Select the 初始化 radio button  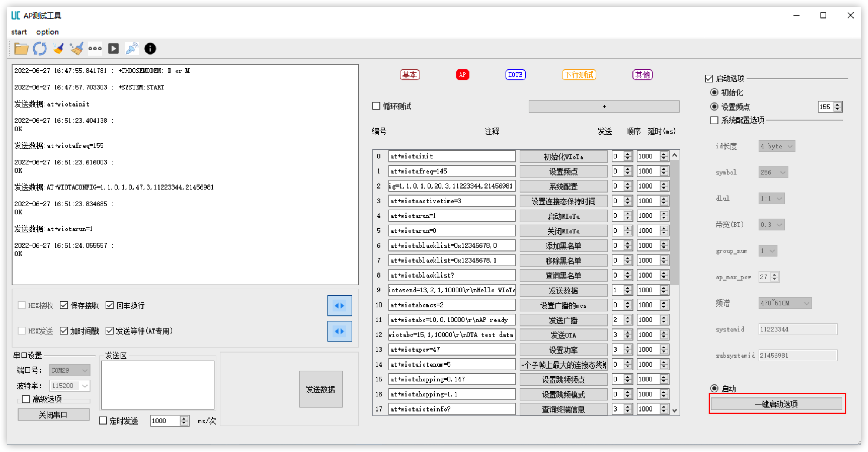click(x=714, y=92)
